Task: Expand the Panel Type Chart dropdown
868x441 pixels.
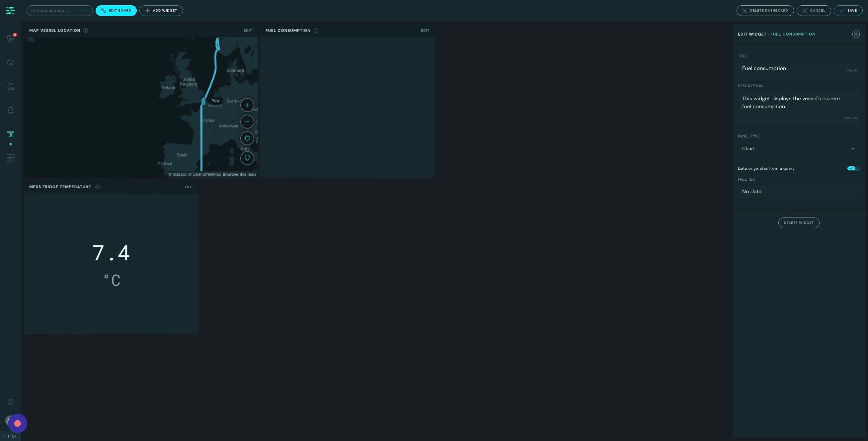Action: point(798,148)
